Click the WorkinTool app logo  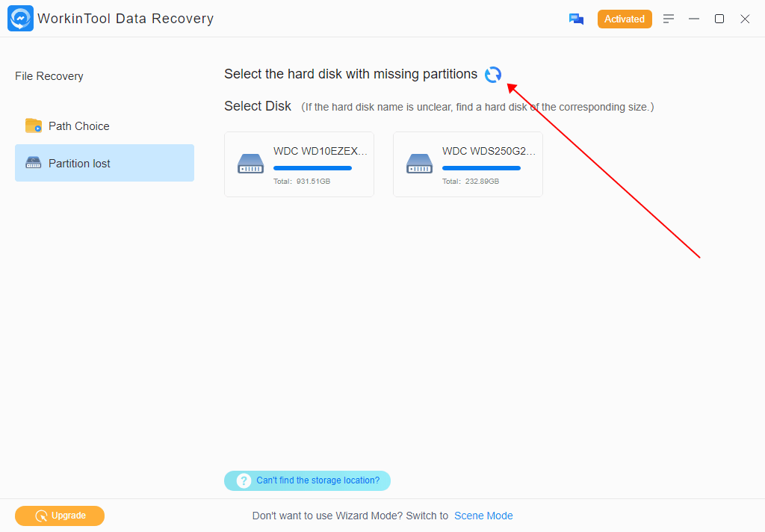pos(20,19)
